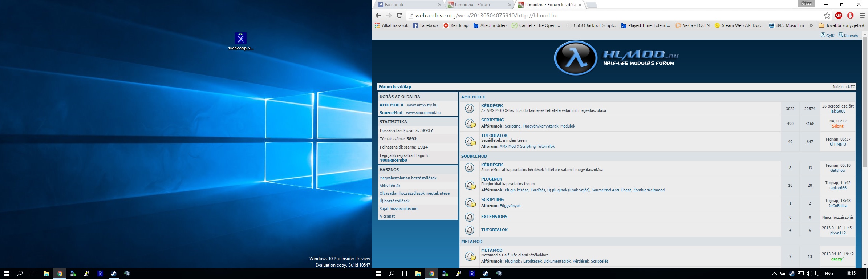
Task: Open the 89.5 Music Fm bookmark
Action: click(786, 25)
